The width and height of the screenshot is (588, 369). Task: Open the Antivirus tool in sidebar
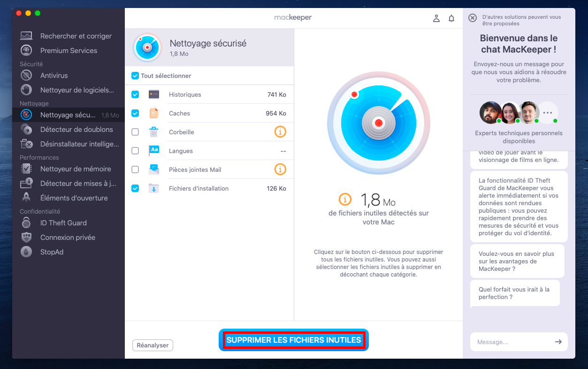point(55,75)
